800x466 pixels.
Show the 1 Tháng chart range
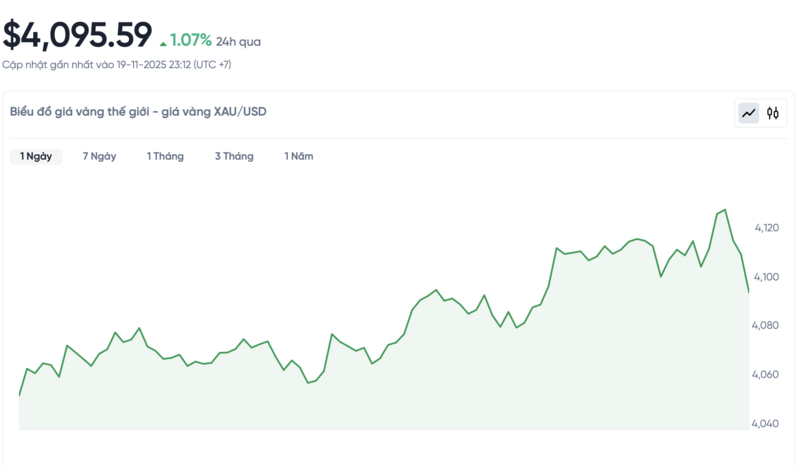click(165, 157)
